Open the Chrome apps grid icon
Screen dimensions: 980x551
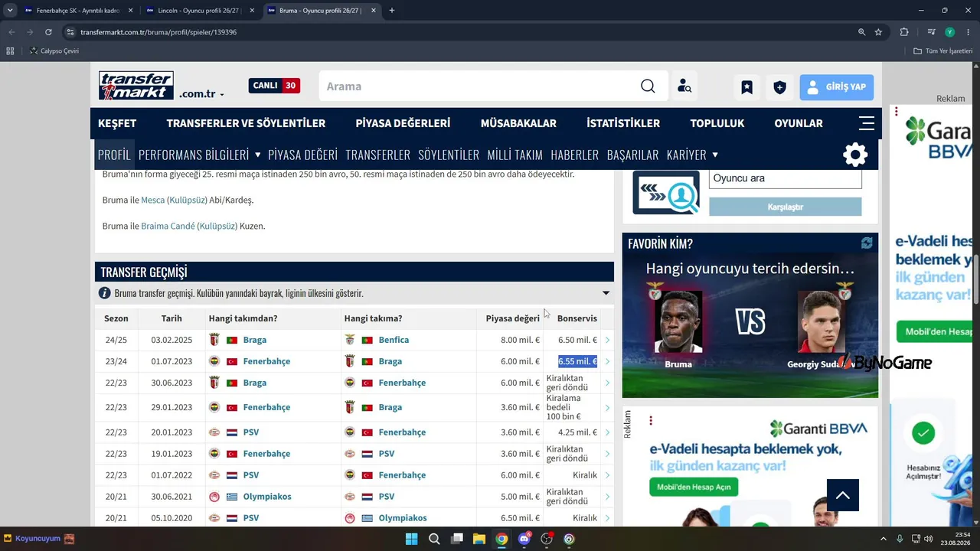pyautogui.click(x=10, y=51)
